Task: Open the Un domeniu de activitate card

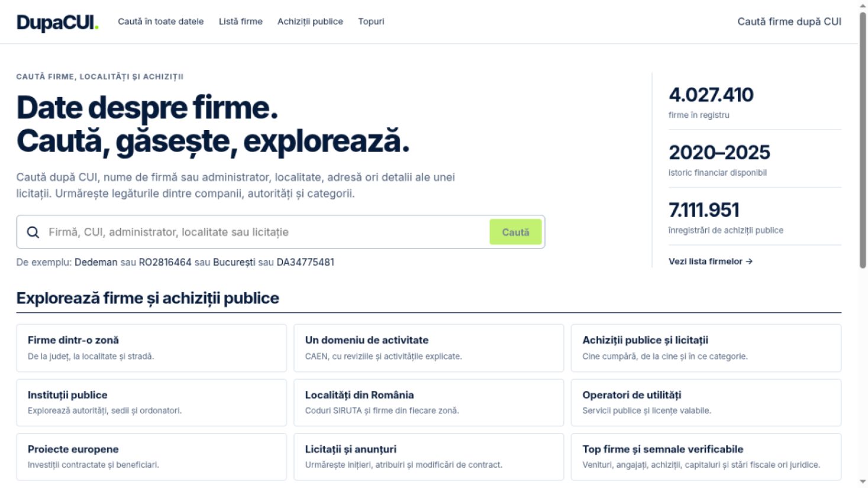Action: (428, 348)
